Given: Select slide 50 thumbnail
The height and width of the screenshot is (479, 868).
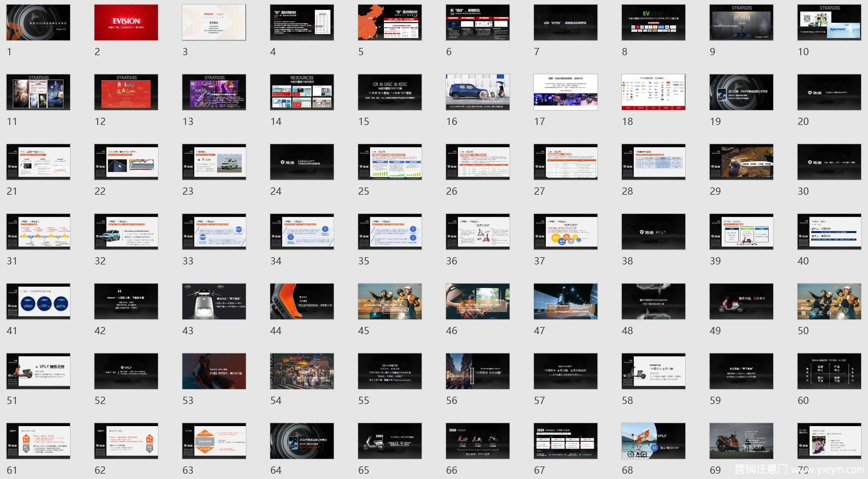Looking at the screenshot, I should click(830, 302).
